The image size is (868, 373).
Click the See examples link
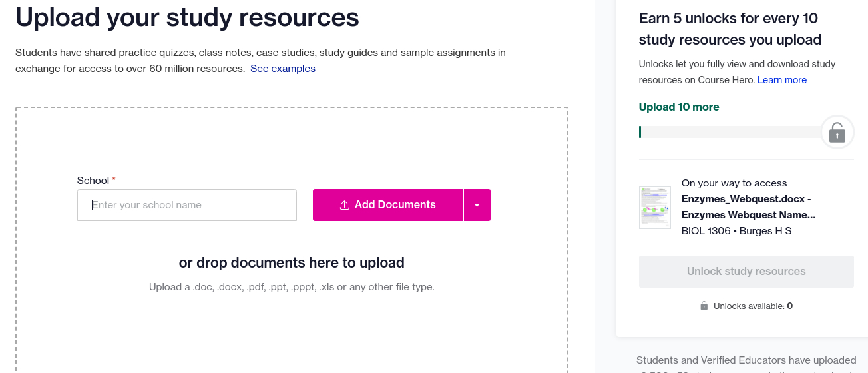(x=283, y=69)
